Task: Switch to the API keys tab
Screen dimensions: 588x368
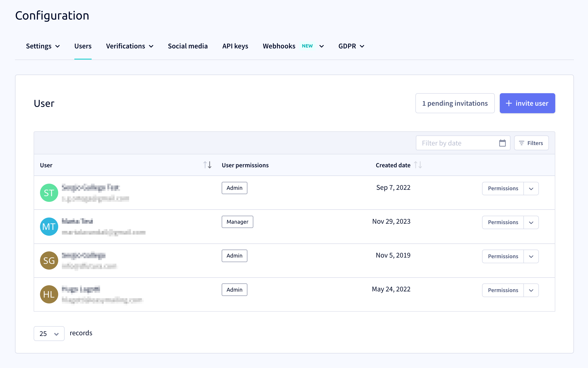Action: pyautogui.click(x=235, y=46)
